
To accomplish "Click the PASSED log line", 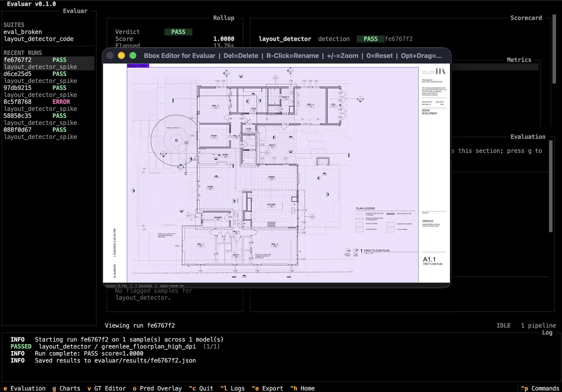I will [115, 347].
